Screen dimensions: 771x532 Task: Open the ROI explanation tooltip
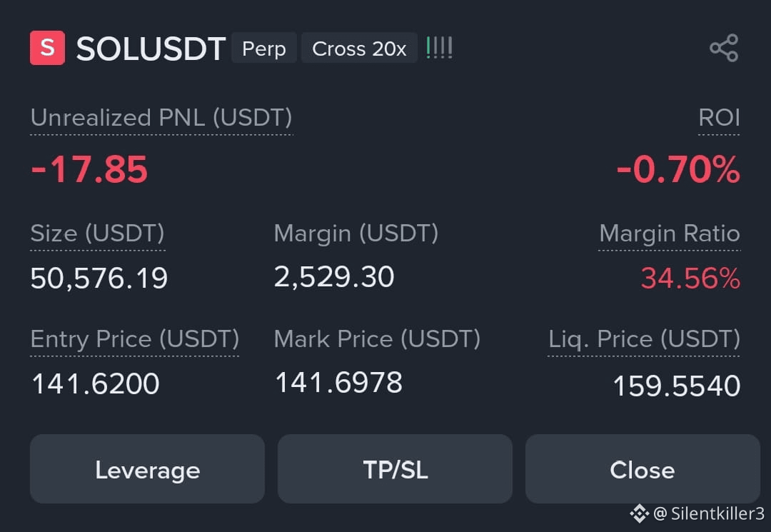click(719, 118)
